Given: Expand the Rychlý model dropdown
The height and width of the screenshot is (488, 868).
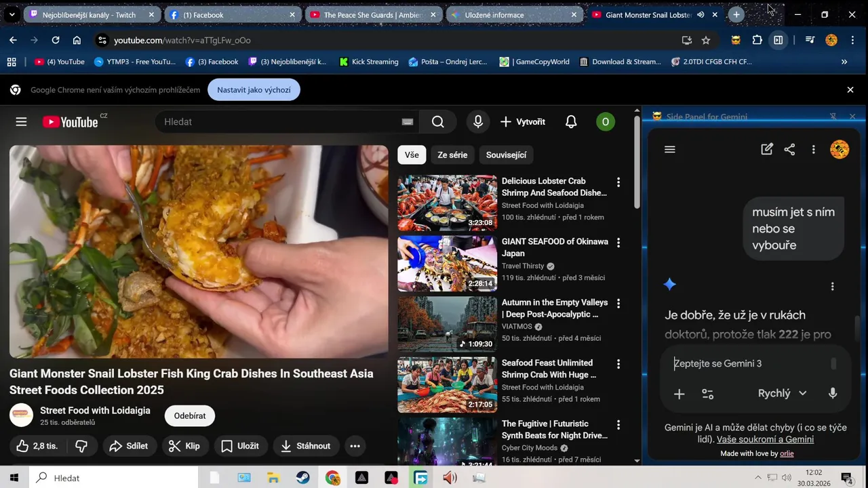Looking at the screenshot, I should [x=782, y=393].
